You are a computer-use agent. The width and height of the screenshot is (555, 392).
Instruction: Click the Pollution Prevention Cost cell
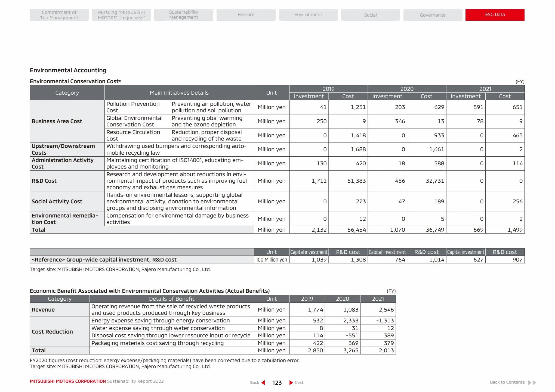click(x=137, y=107)
